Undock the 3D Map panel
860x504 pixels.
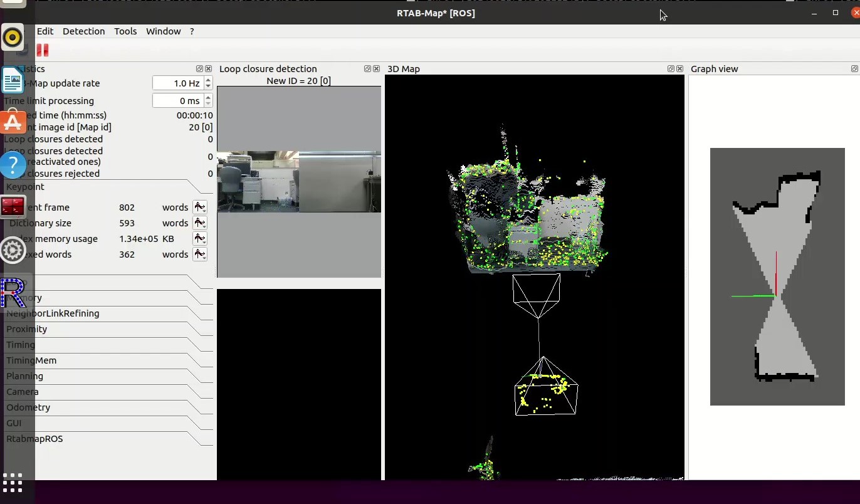(671, 69)
